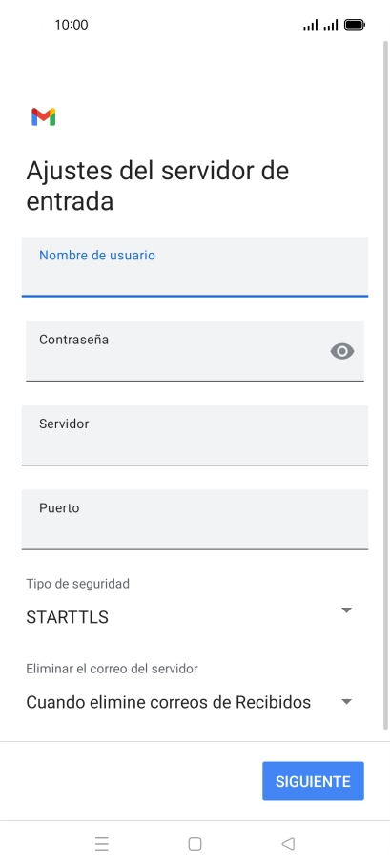Tap the Gmail logo icon
Image resolution: width=390 pixels, height=868 pixels.
[44, 116]
